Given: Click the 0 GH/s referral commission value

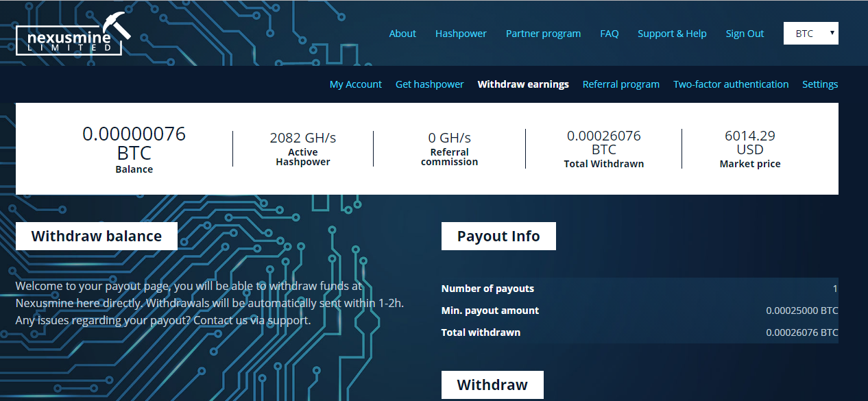Looking at the screenshot, I should coord(450,138).
